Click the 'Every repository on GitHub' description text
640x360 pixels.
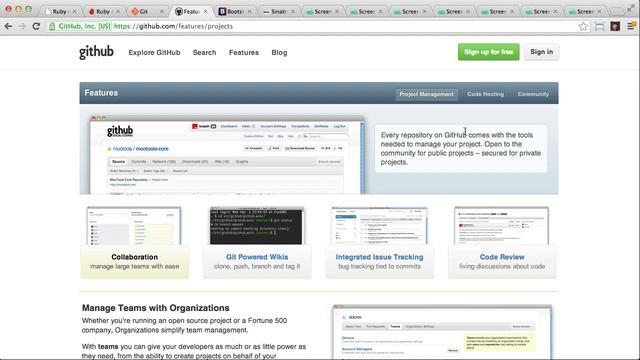[461, 149]
